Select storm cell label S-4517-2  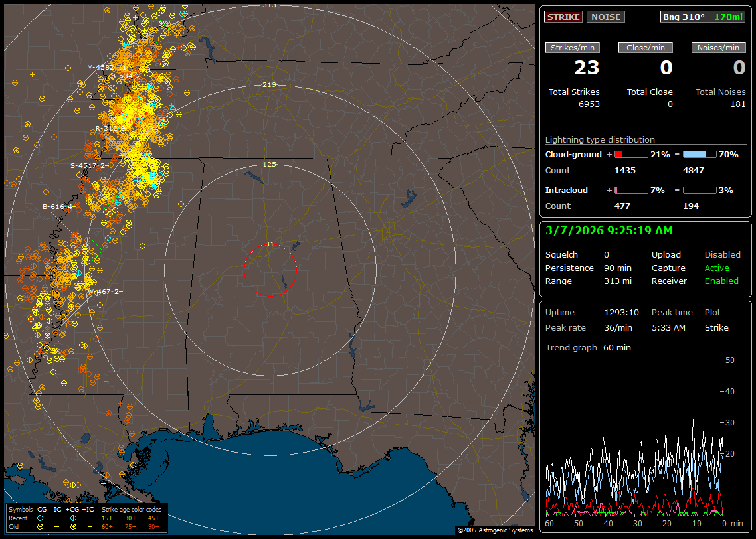pos(92,165)
